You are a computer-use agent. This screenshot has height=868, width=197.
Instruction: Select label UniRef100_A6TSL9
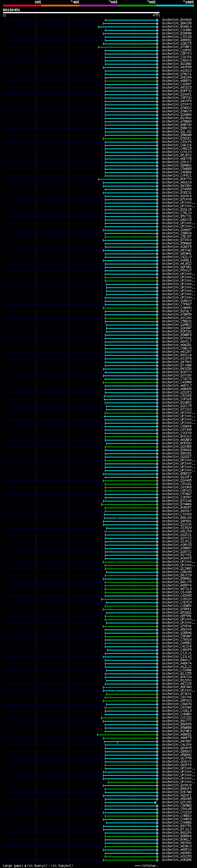(177, 589)
